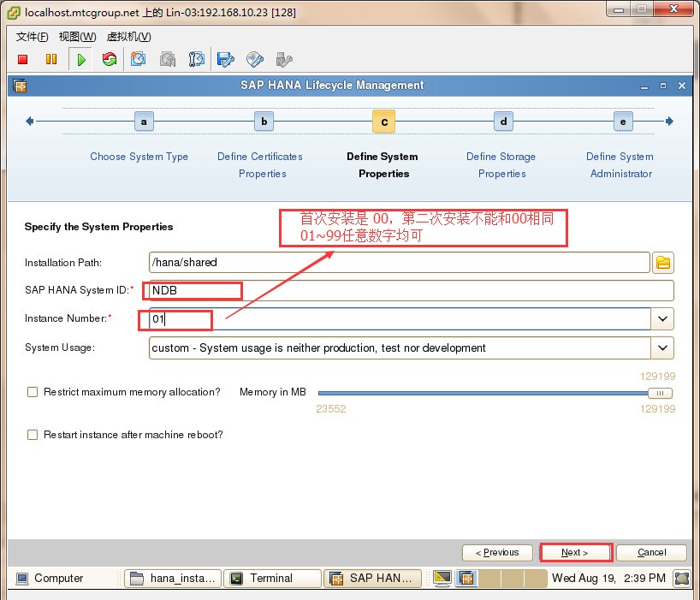Click the < Previous button
The height and width of the screenshot is (600, 700).
click(x=497, y=553)
